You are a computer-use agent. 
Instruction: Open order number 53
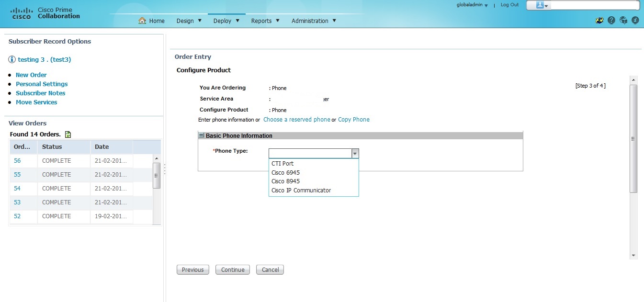click(x=17, y=202)
